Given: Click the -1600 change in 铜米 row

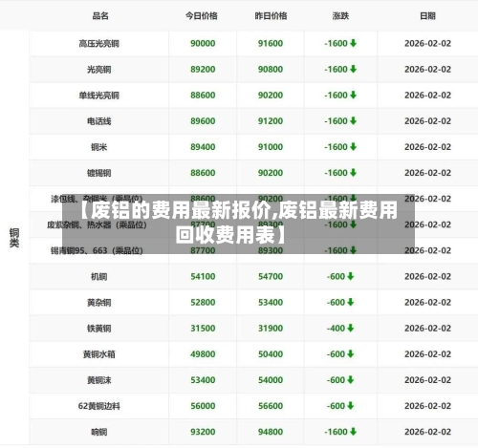Looking at the screenshot, I should pyautogui.click(x=340, y=147).
